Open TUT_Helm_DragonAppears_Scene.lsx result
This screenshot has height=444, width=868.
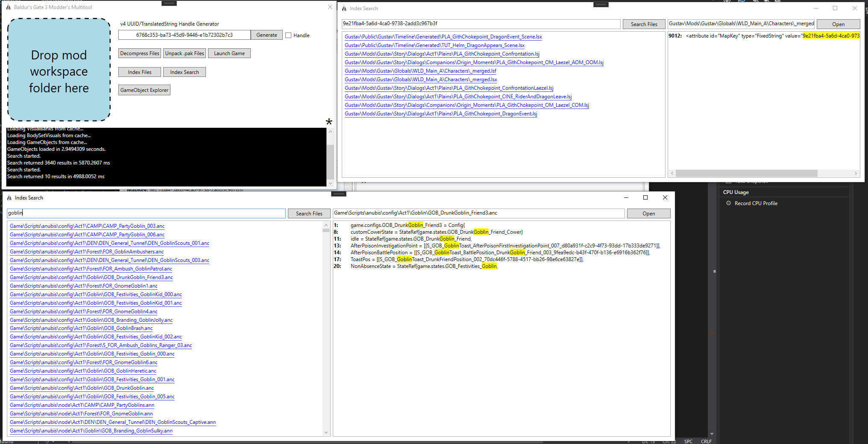[434, 45]
